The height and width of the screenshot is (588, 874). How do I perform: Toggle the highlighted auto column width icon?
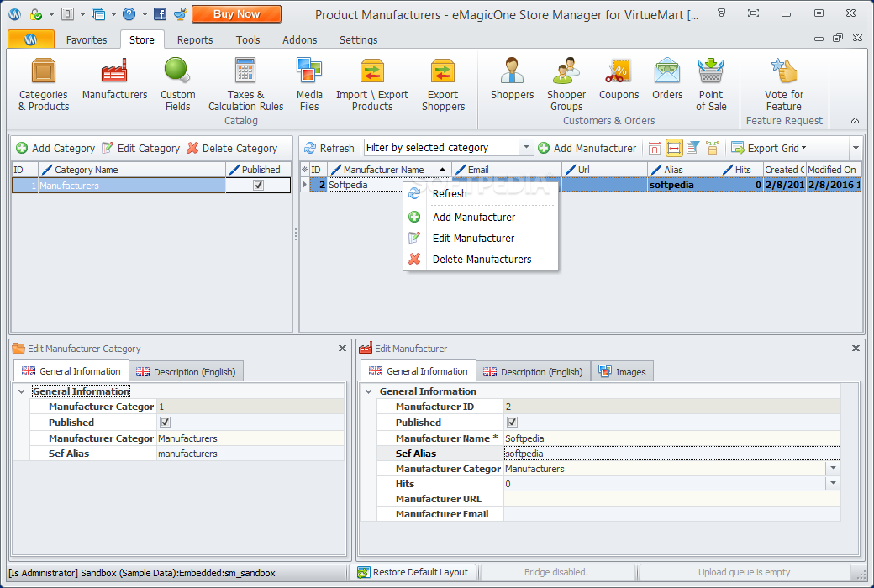coord(674,148)
